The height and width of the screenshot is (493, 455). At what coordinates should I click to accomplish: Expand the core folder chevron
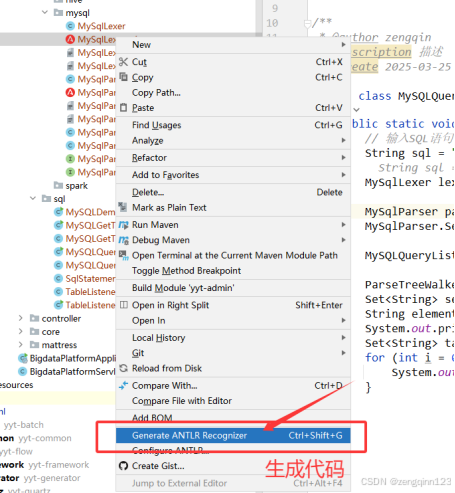21,331
